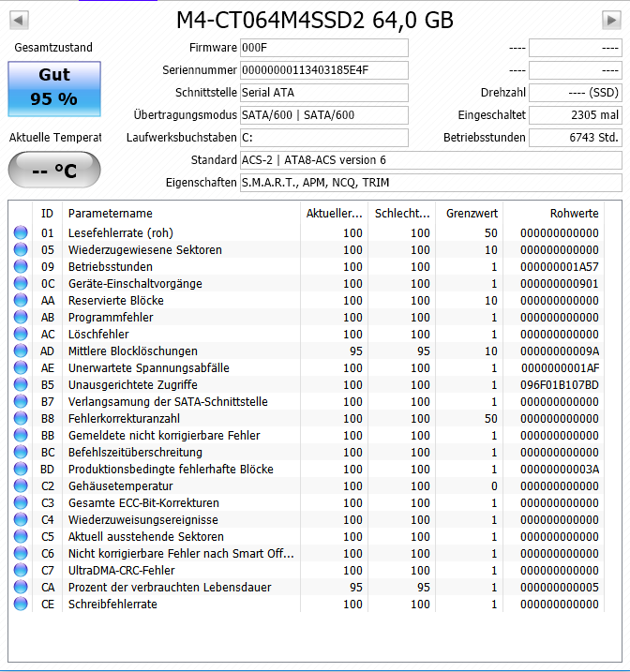Image resolution: width=630 pixels, height=672 pixels.
Task: Click the Gehäusetemperatur parameter name
Action: [x=120, y=486]
